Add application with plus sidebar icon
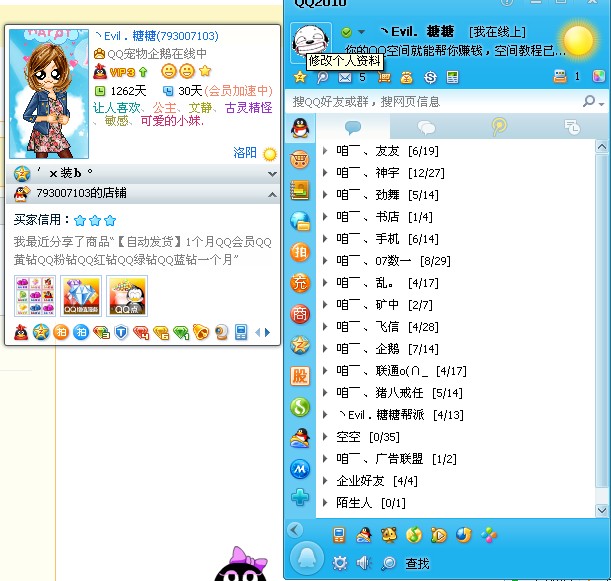 coord(300,497)
